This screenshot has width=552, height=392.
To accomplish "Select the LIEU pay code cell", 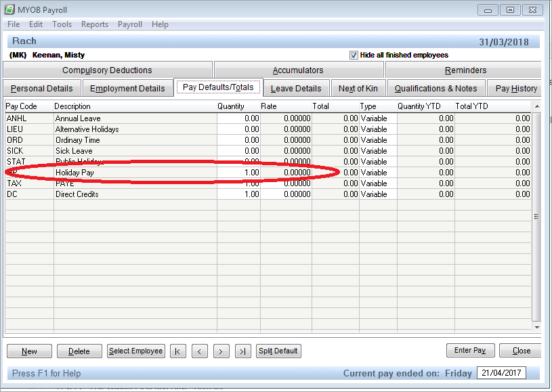I will click(30, 129).
